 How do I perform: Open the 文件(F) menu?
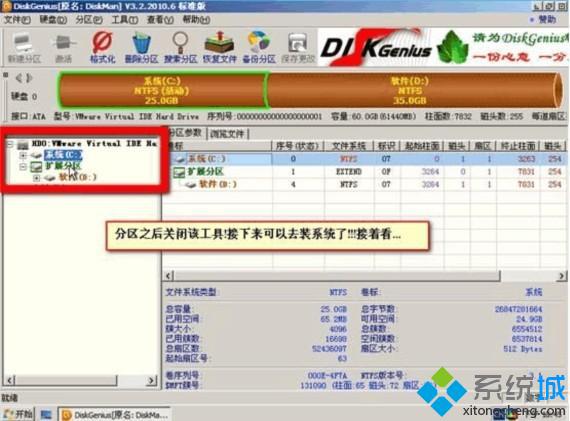17,20
